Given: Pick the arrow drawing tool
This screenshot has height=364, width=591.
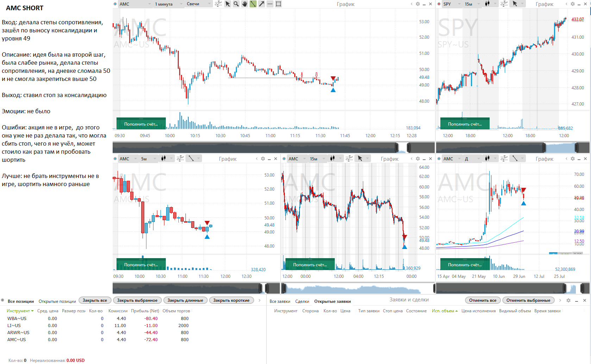Looking at the screenshot, I should coord(262,4).
